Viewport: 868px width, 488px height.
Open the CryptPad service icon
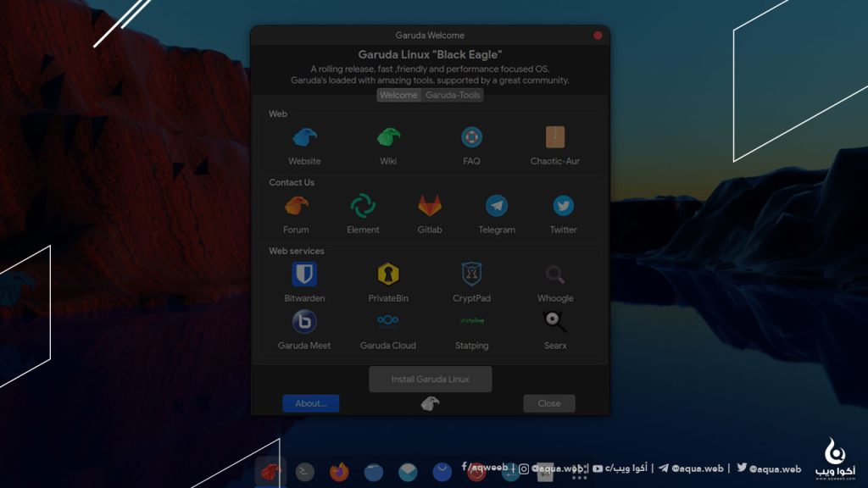point(471,274)
